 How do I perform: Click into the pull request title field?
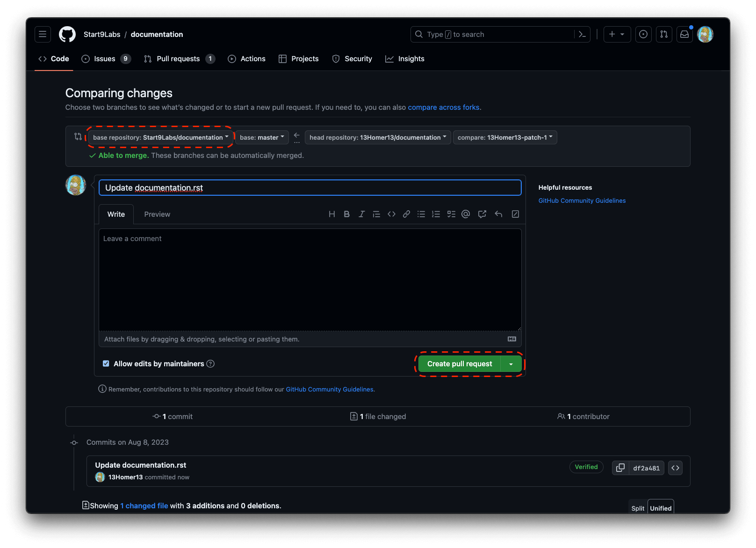coord(310,188)
